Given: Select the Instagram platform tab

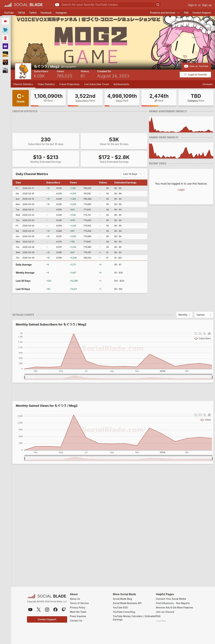Looking at the screenshot, I should pyautogui.click(x=61, y=13).
